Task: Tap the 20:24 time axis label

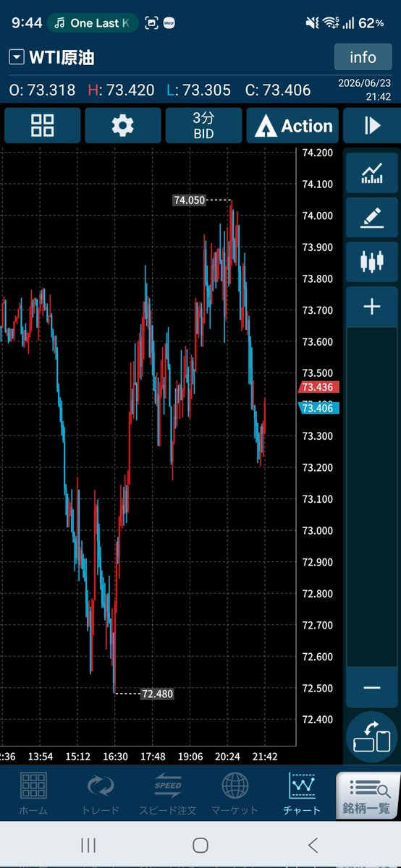Action: 227,757
